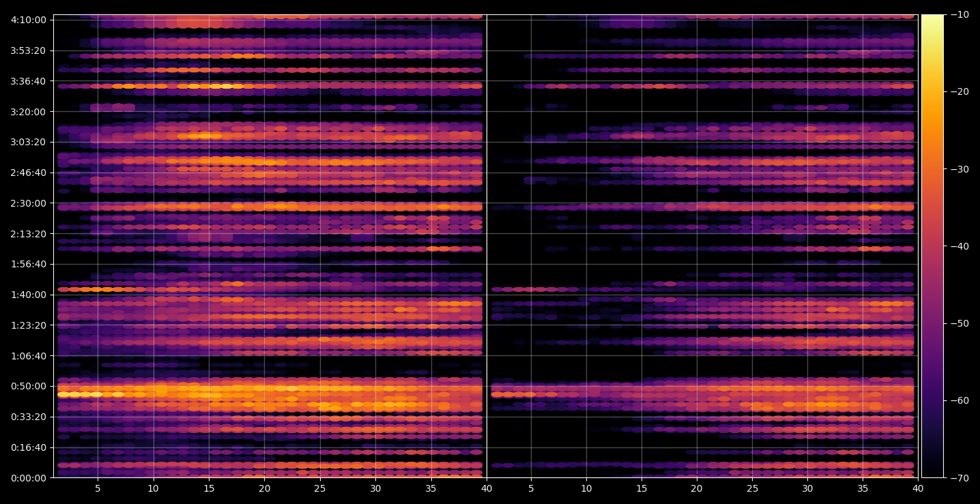Viewport: 980px width, 504px height.
Task: Click the inferno colorbar gradient strip
Action: [932, 246]
